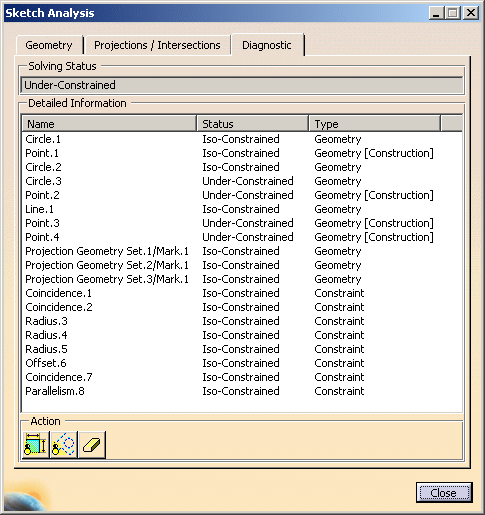
Task: Click the Status column header
Action: tap(253, 124)
